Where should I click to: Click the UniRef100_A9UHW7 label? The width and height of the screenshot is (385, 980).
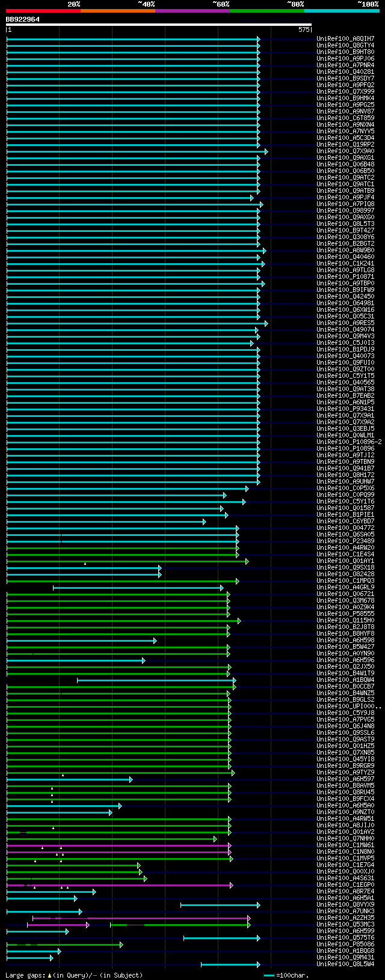[345, 482]
